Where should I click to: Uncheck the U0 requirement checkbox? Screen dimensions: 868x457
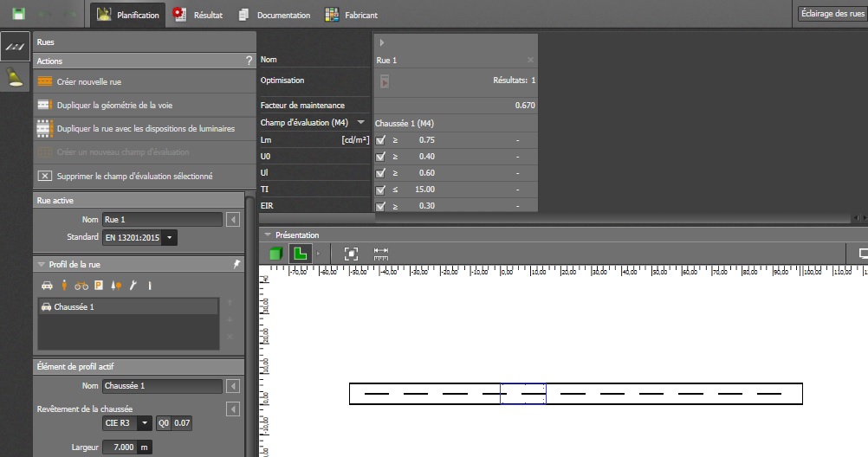[x=380, y=157]
